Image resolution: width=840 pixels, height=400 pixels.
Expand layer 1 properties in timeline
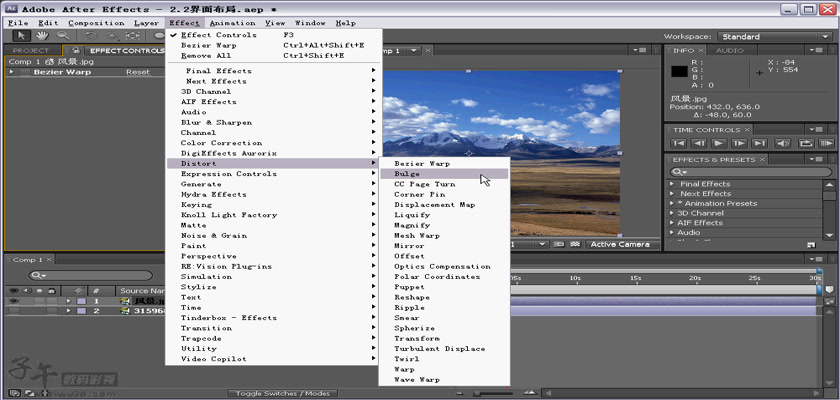(69, 301)
